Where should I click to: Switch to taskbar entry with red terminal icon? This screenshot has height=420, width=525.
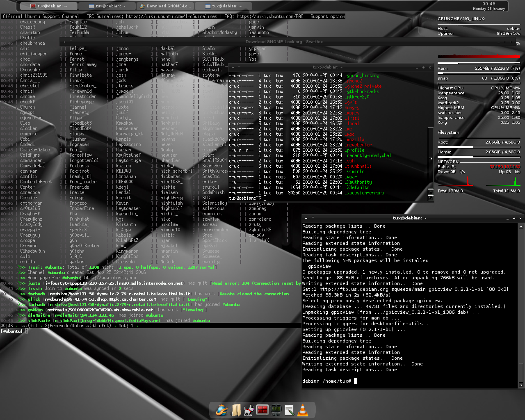tap(49, 6)
